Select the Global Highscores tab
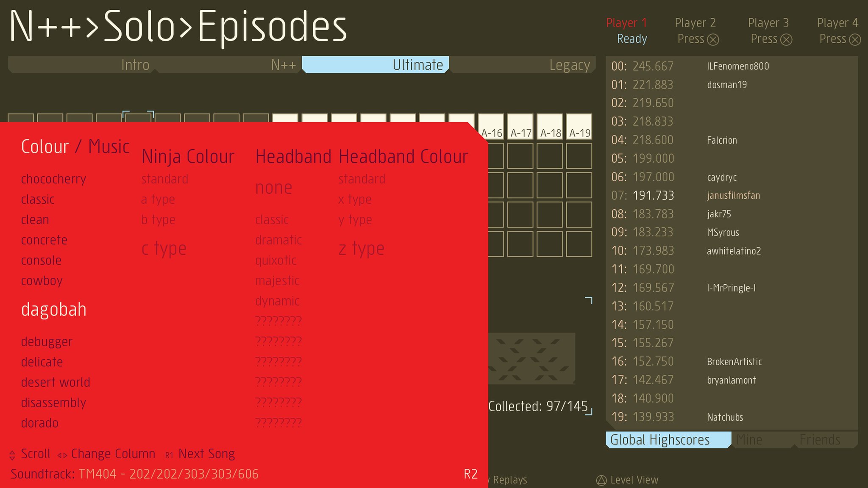 tap(668, 440)
